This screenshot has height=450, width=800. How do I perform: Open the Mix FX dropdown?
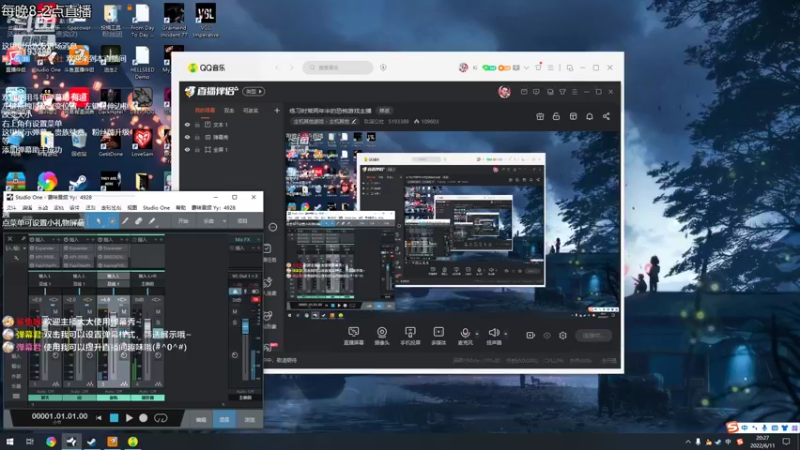[x=258, y=239]
